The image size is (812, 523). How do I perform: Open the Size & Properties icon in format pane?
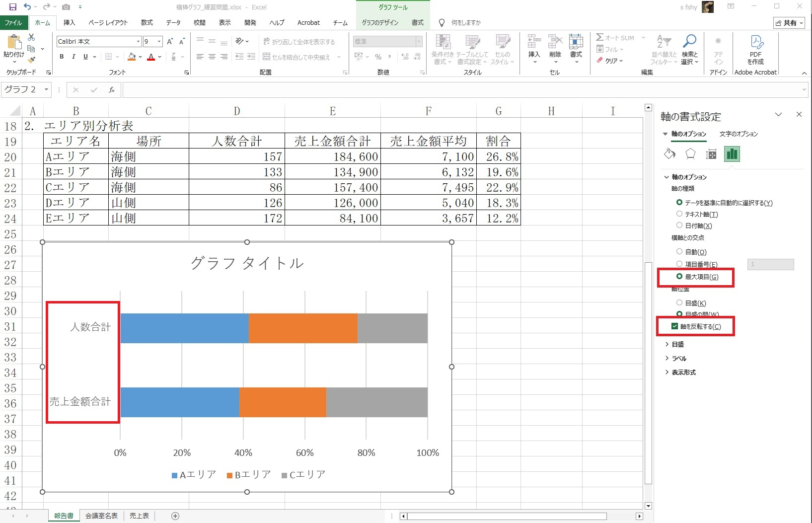click(711, 154)
